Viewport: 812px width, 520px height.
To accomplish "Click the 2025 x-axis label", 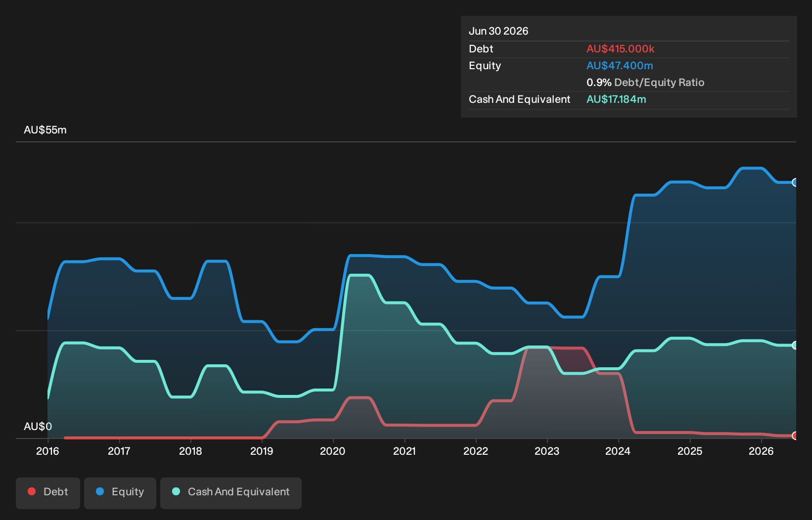I will (x=690, y=451).
